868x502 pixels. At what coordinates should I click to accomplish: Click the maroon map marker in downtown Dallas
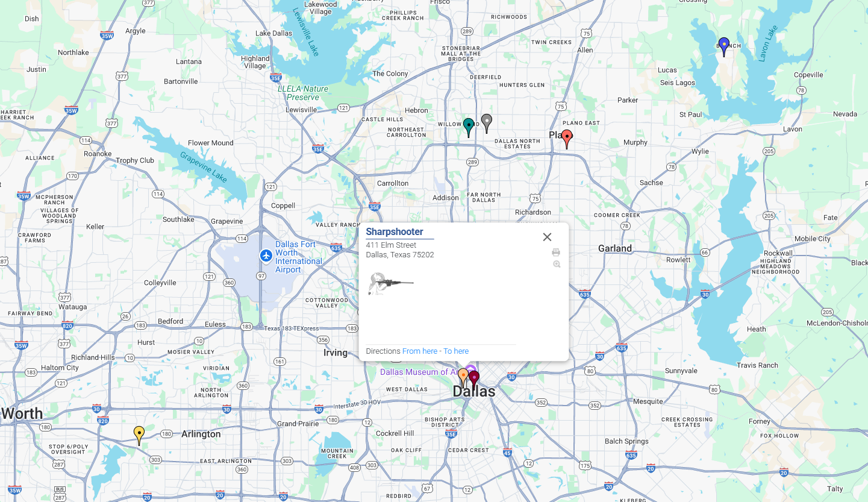click(x=475, y=380)
